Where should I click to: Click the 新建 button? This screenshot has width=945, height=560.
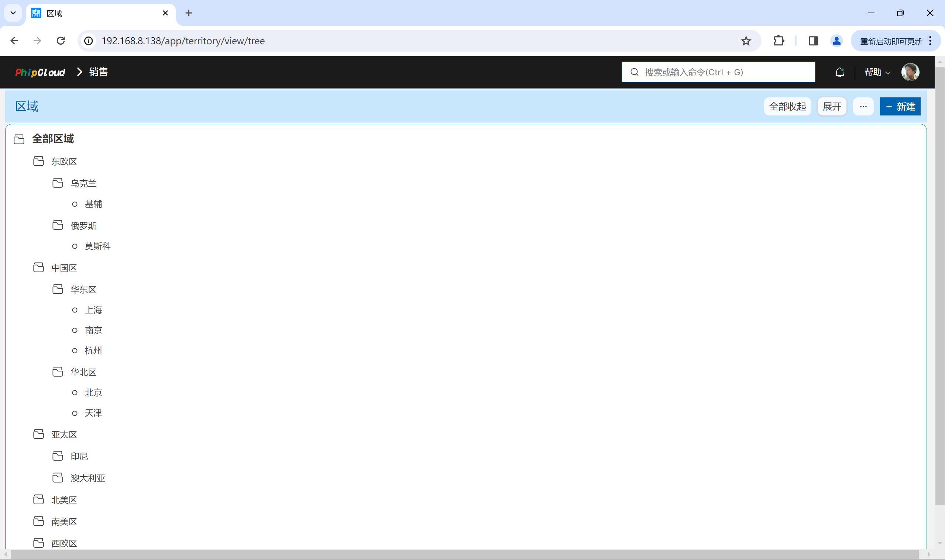click(900, 106)
